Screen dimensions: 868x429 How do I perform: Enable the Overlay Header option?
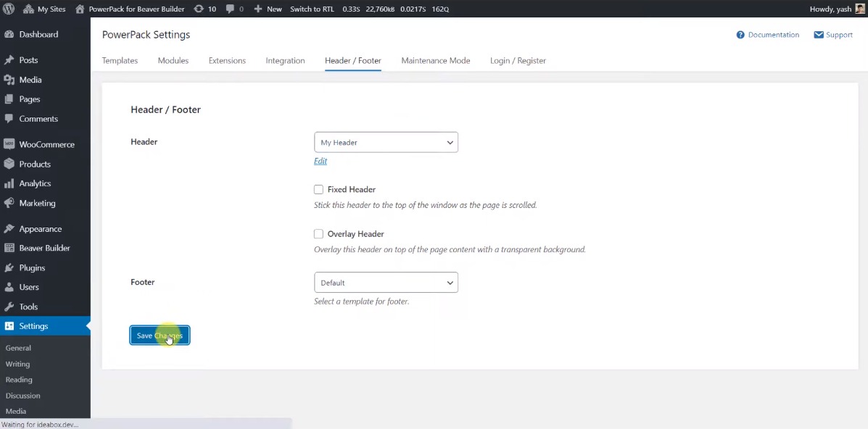(318, 233)
